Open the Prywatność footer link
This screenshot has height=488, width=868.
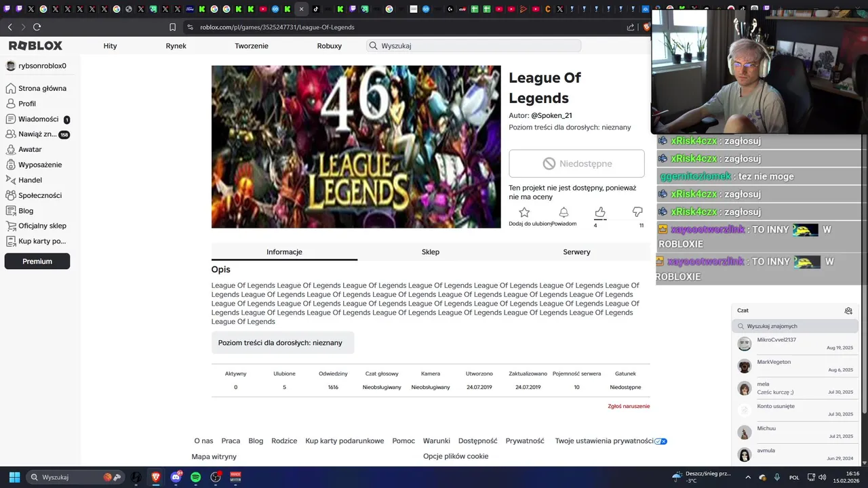pyautogui.click(x=525, y=441)
